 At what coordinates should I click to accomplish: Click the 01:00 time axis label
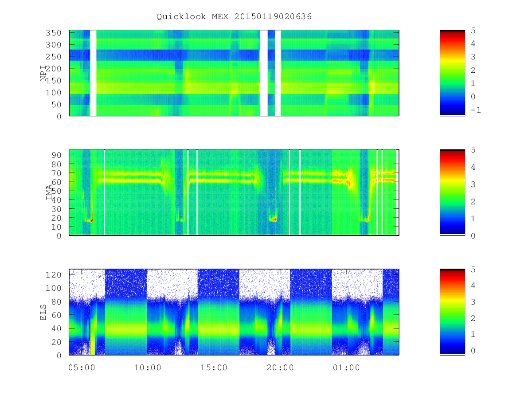346,368
